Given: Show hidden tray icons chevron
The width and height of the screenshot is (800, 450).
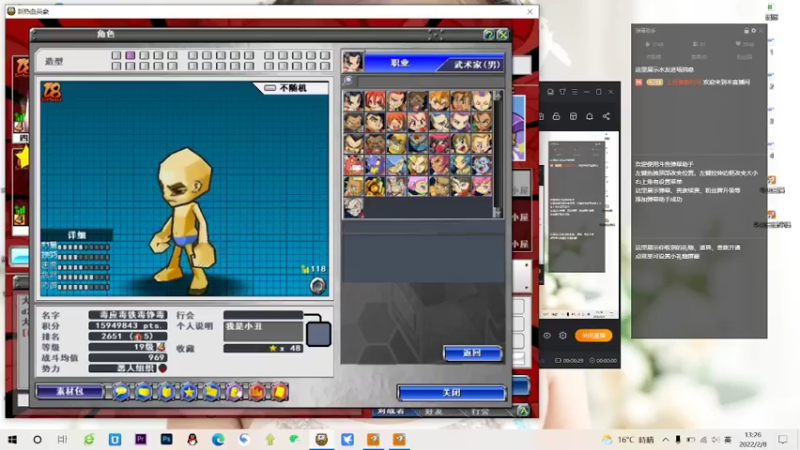Looking at the screenshot, I should [x=665, y=439].
